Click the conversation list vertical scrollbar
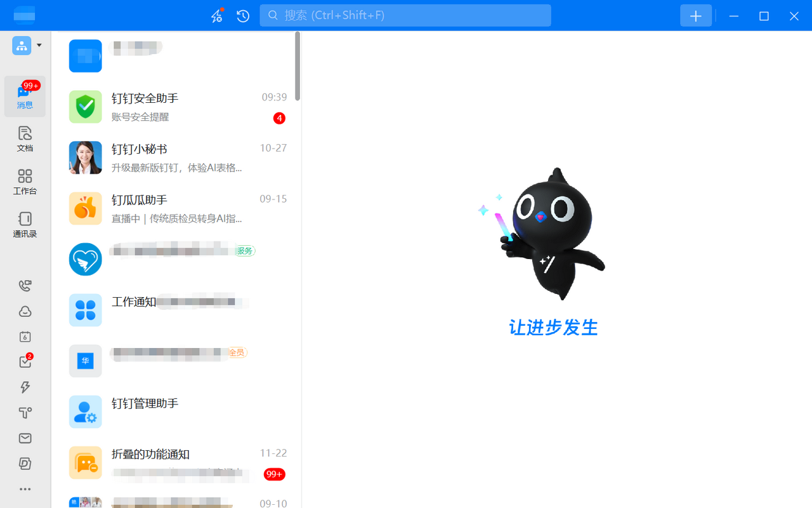 tap(298, 66)
